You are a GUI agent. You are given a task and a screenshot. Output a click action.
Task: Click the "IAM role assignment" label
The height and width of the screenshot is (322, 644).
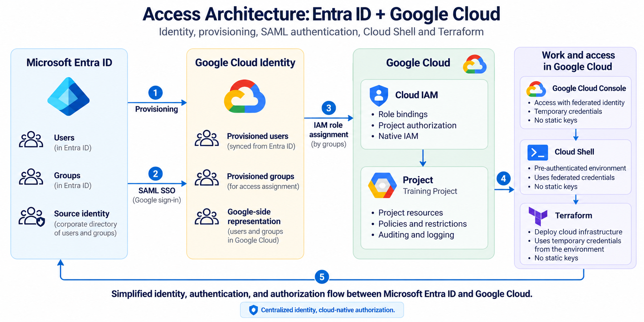[329, 130]
